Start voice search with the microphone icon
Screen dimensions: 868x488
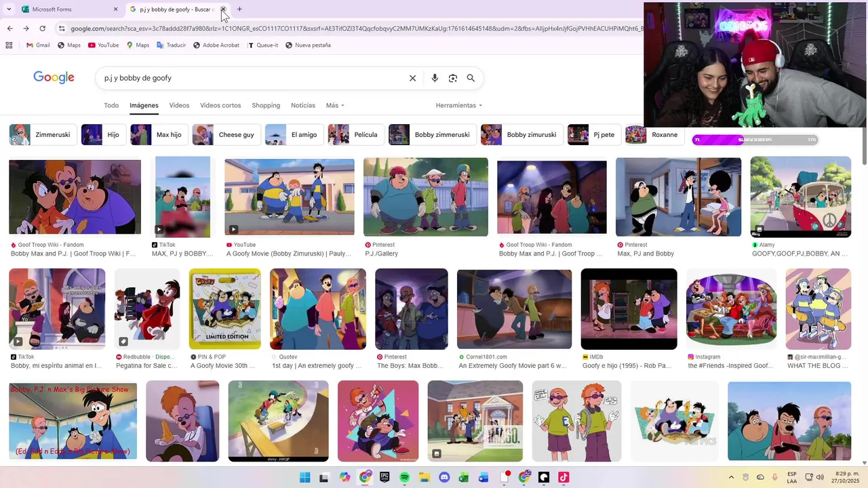pyautogui.click(x=435, y=78)
